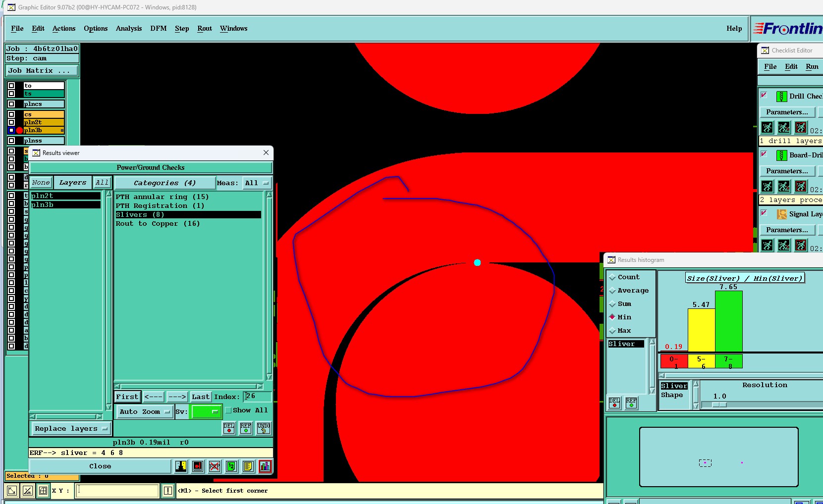Click Parameters button under Drill Check

click(x=787, y=112)
